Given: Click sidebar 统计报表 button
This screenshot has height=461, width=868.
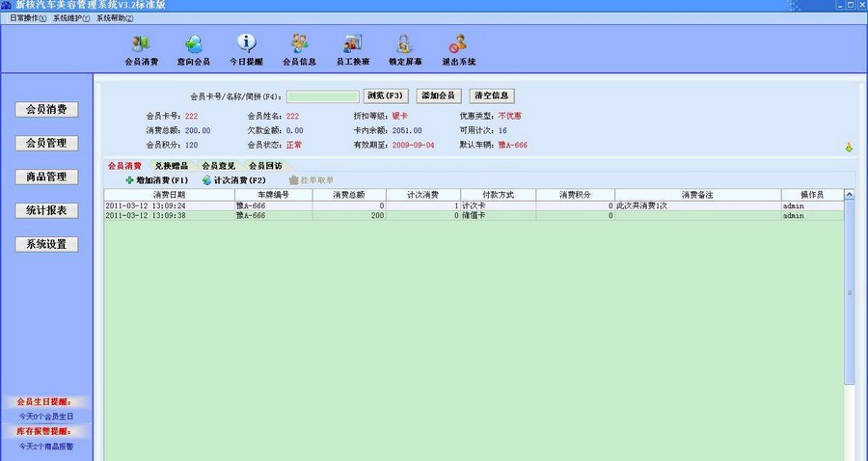Looking at the screenshot, I should [x=46, y=211].
